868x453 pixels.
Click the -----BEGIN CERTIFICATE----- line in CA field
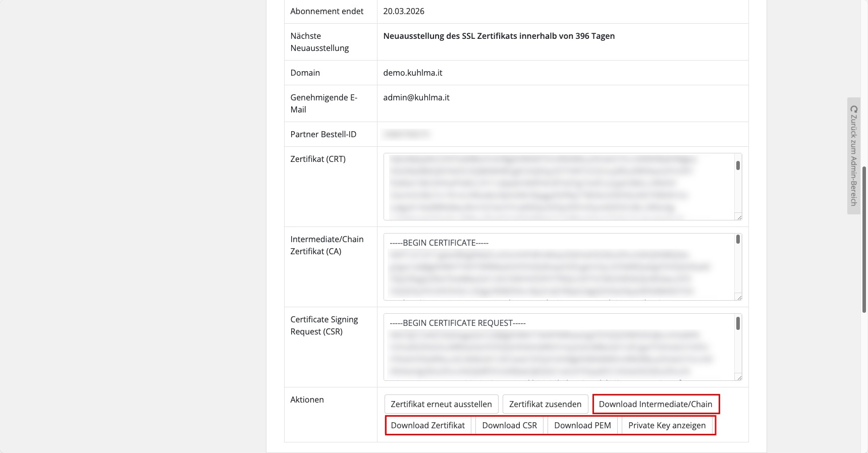[439, 243]
